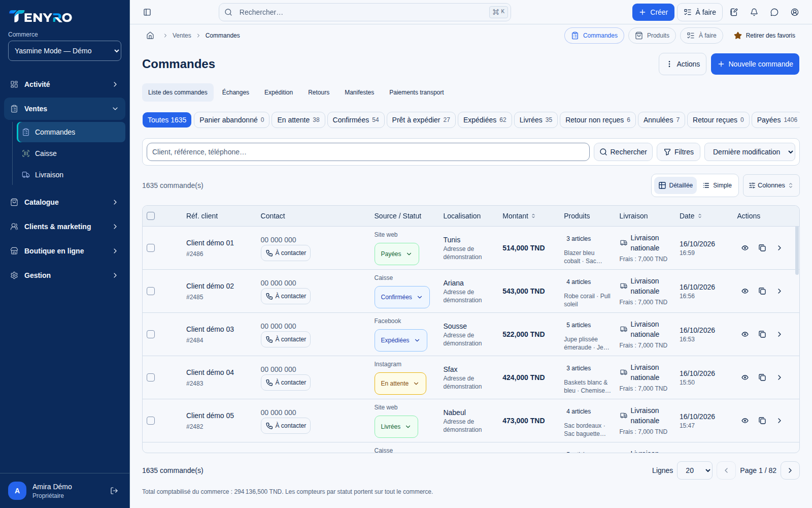The image size is (812, 508).
Task: Select all orders with header checkbox
Action: pos(151,216)
